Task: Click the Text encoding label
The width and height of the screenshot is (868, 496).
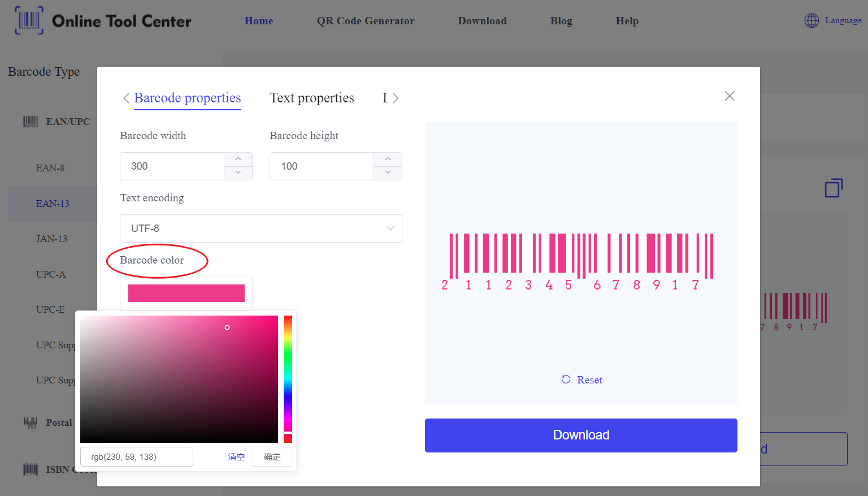Action: [x=152, y=198]
